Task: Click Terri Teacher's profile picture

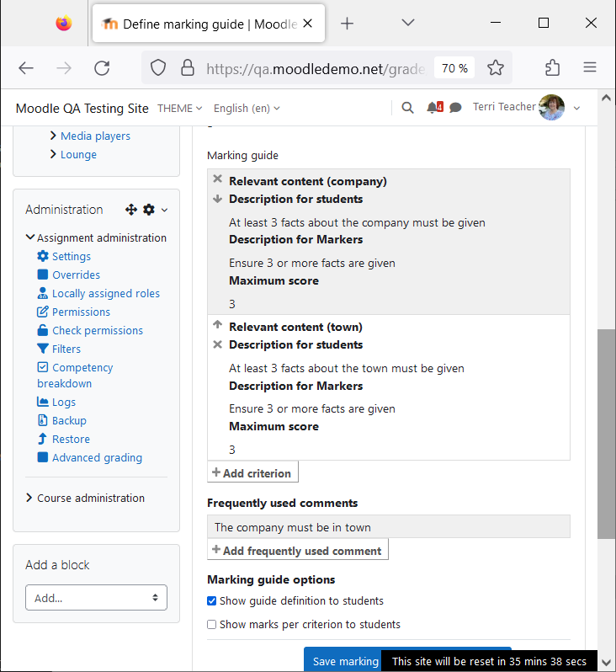Action: (552, 107)
